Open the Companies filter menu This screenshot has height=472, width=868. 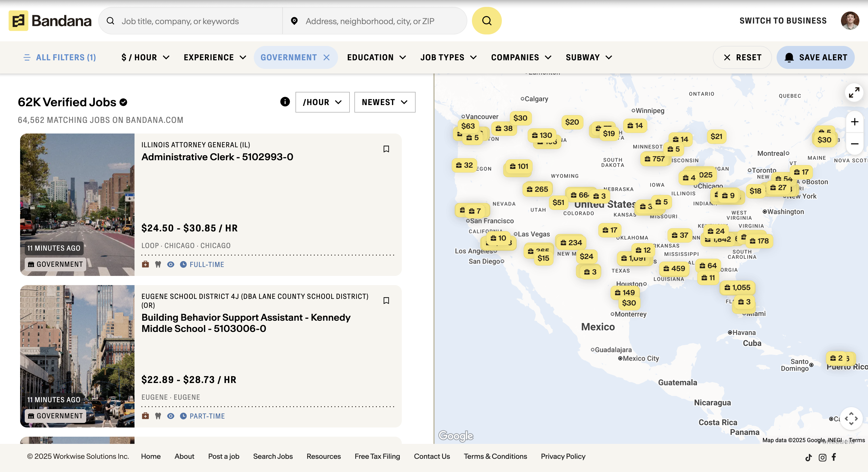(521, 58)
